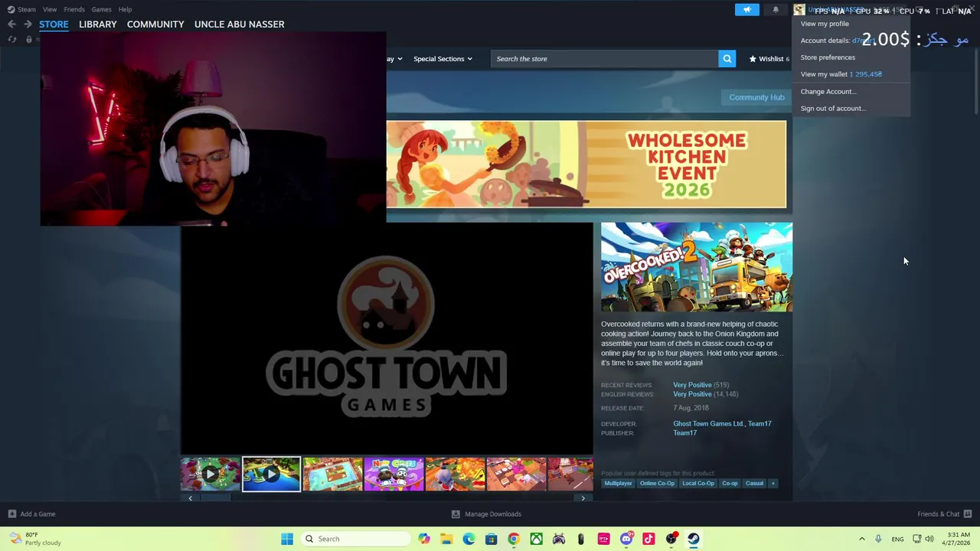The image size is (980, 551).
Task: Click the Search the store field
Action: tap(605, 59)
